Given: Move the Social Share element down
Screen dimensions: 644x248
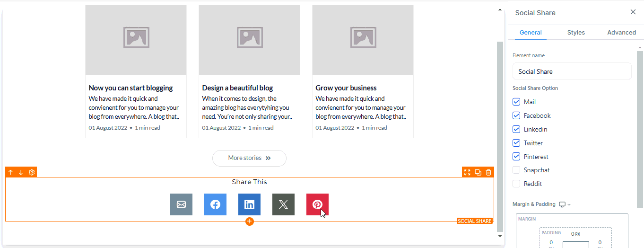Looking at the screenshot, I should click(x=21, y=172).
